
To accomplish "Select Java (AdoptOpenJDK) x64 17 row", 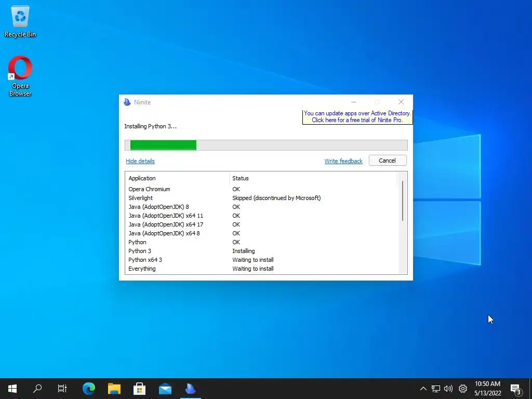I will pyautogui.click(x=261, y=224).
